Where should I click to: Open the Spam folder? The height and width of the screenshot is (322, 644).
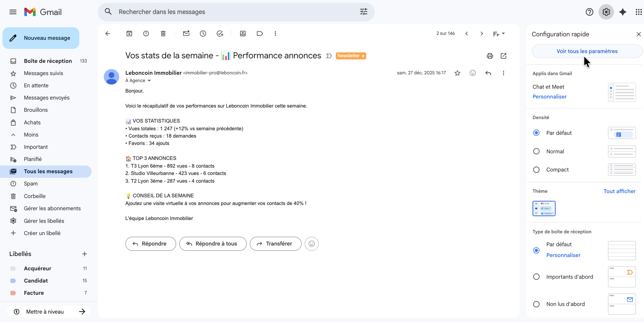click(x=31, y=184)
